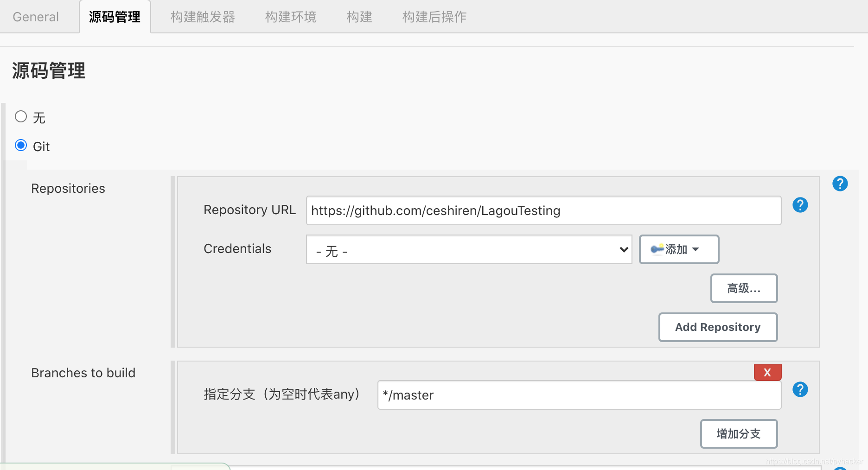This screenshot has height=470, width=868.
Task: Focus the Repository URL input field
Action: point(543,210)
